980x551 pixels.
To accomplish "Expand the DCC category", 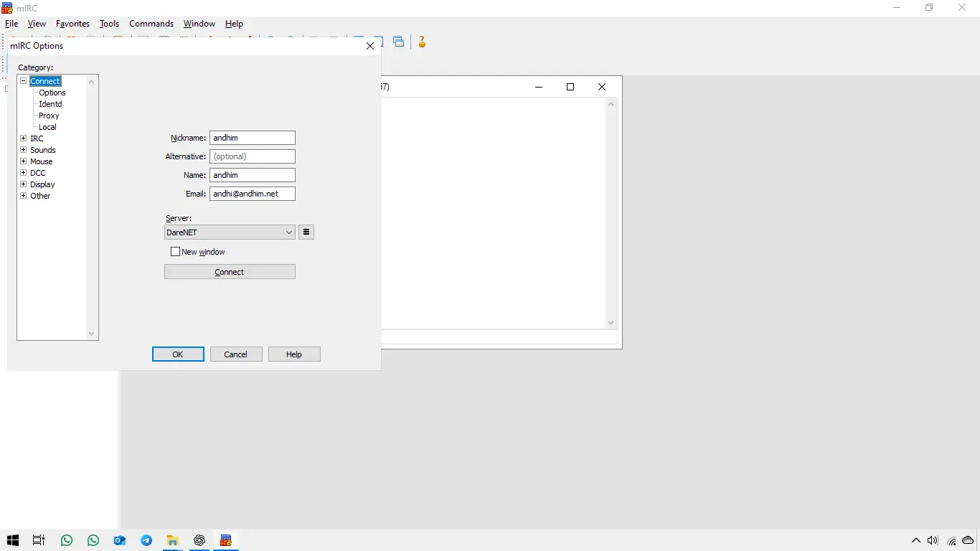I will click(x=23, y=173).
